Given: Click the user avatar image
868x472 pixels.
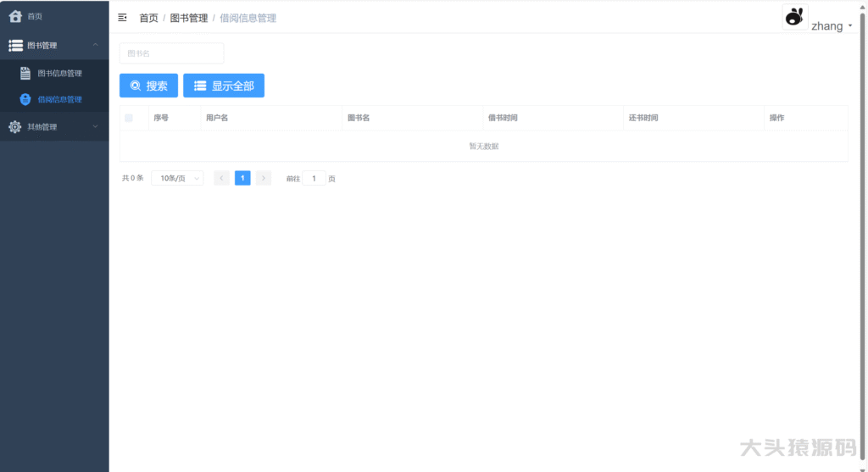Looking at the screenshot, I should (x=795, y=17).
